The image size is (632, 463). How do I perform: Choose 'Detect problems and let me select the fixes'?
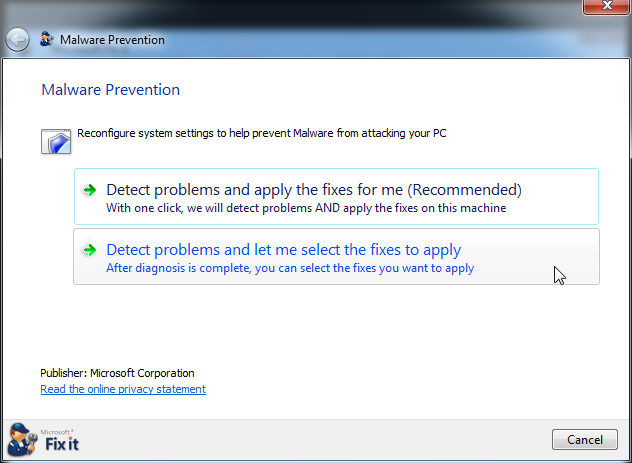283,249
